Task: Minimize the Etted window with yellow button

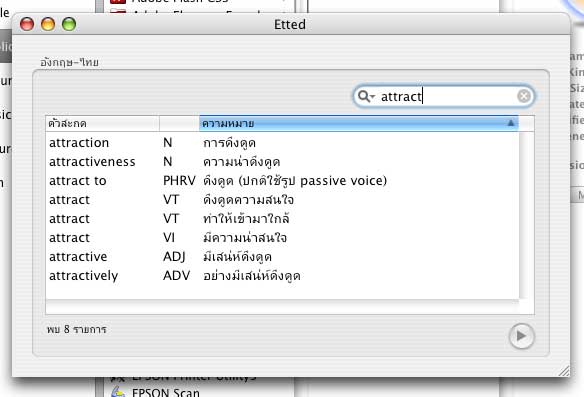Action: point(48,25)
